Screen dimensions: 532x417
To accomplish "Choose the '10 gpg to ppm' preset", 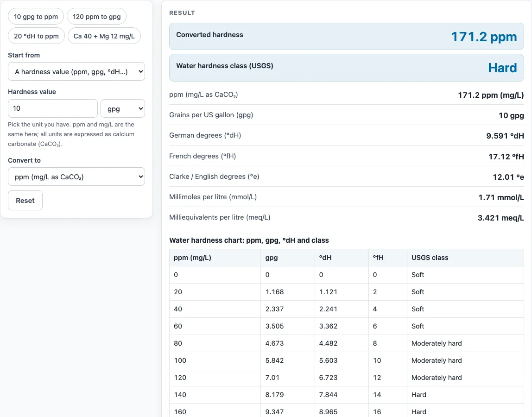I will pos(36,17).
